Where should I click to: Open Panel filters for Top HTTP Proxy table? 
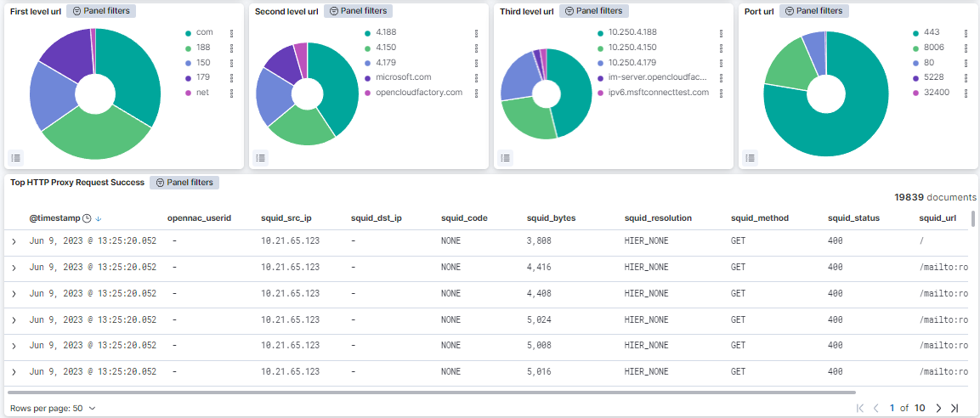pos(184,183)
